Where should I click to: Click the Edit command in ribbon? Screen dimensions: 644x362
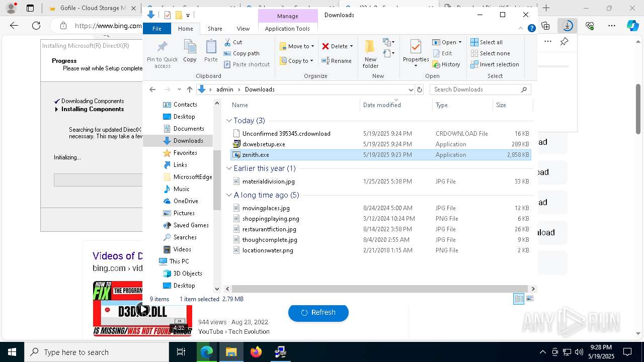(x=442, y=53)
